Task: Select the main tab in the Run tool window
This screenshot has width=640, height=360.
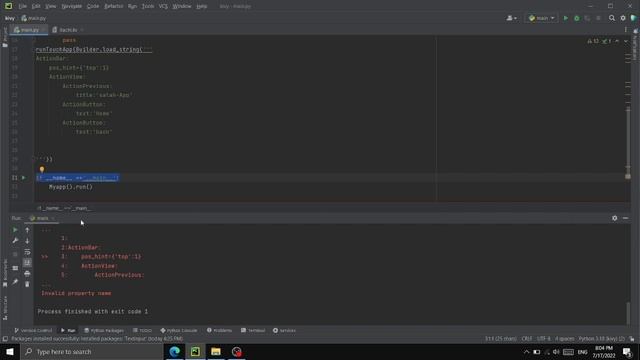Action: [42, 218]
